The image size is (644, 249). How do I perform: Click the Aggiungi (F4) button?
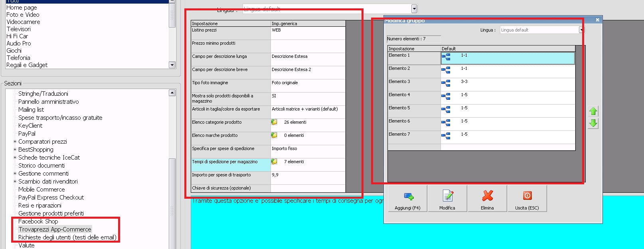(407, 198)
